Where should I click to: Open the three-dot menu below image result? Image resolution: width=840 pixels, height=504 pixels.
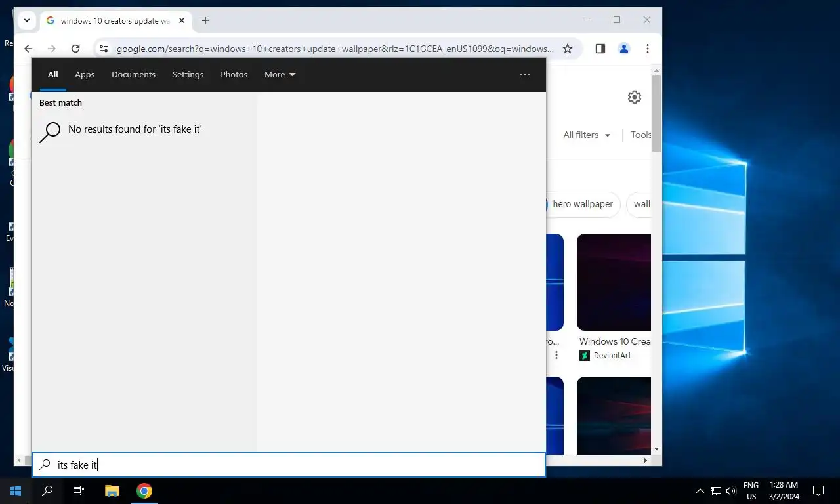tap(556, 355)
